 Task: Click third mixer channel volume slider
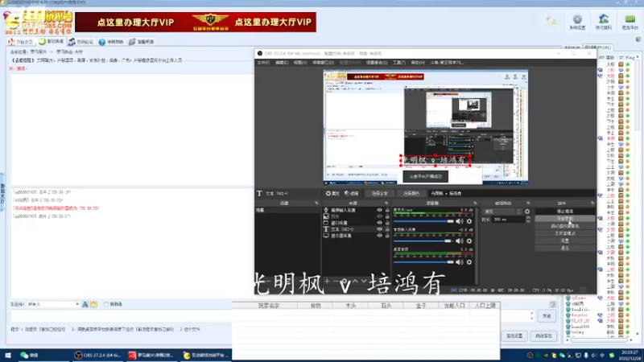423,262
